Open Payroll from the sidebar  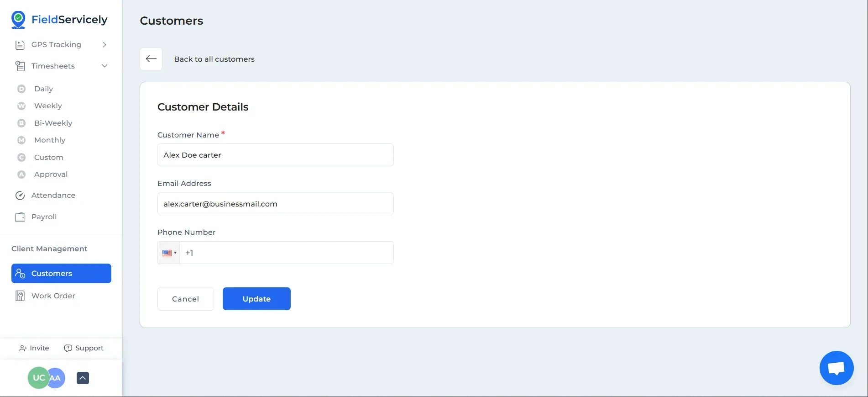(x=44, y=217)
